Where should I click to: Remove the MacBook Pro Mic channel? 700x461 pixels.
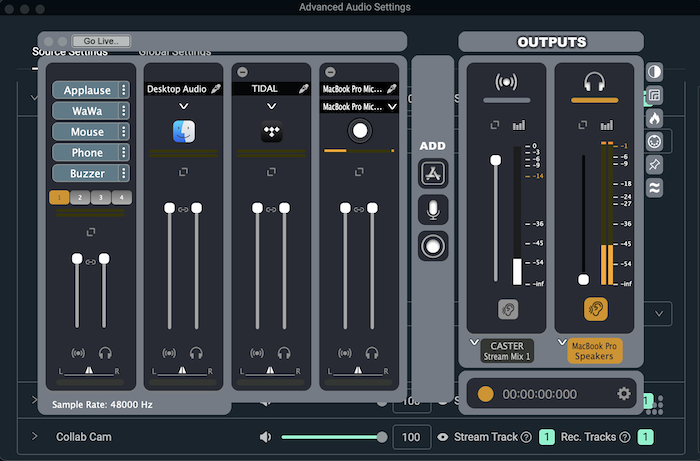pos(330,72)
